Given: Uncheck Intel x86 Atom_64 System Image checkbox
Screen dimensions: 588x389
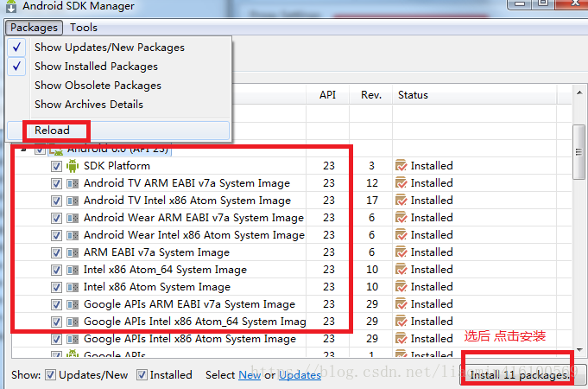Looking at the screenshot, I should coord(56,270).
